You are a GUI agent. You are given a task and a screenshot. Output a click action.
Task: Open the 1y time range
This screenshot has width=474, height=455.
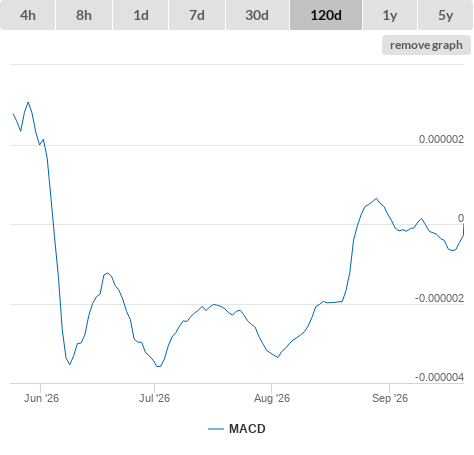click(x=390, y=15)
